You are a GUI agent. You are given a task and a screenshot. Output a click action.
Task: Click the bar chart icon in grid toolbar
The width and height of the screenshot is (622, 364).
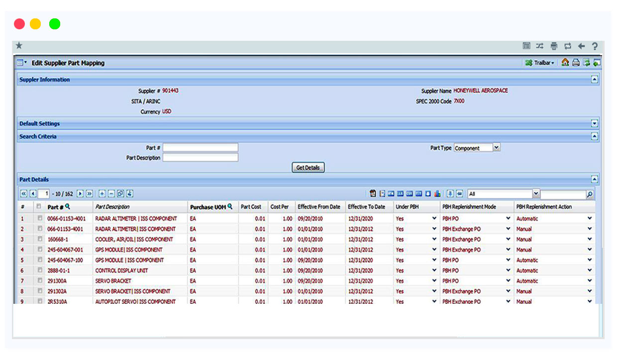[x=437, y=193]
